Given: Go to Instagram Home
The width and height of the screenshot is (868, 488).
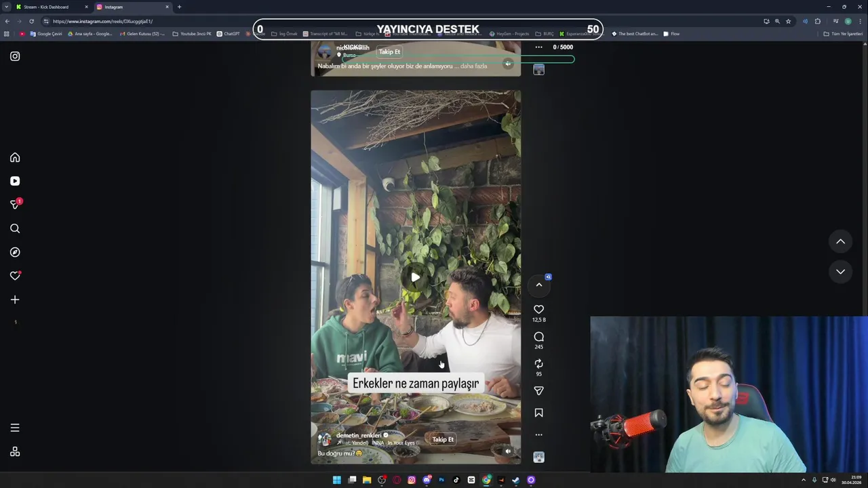Looking at the screenshot, I should (15, 157).
